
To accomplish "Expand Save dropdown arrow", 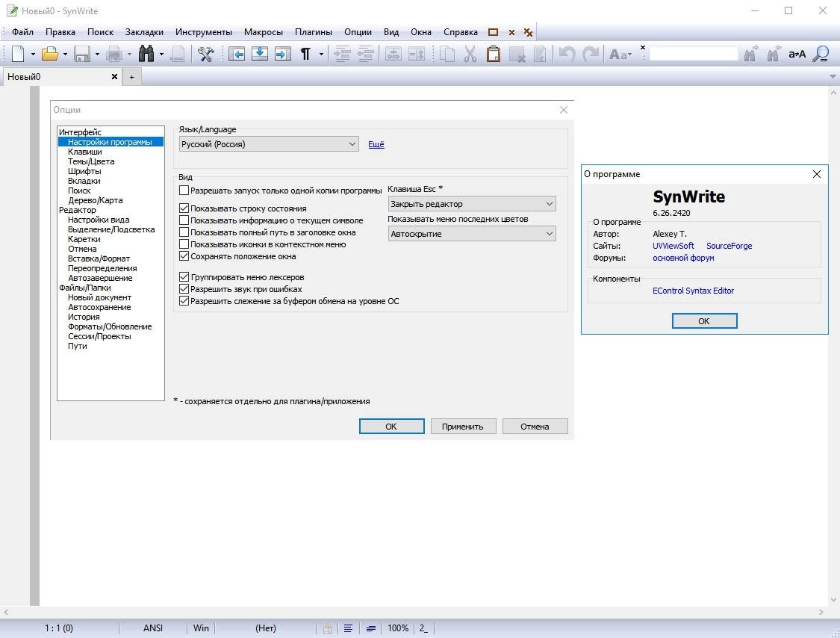I will [97, 54].
